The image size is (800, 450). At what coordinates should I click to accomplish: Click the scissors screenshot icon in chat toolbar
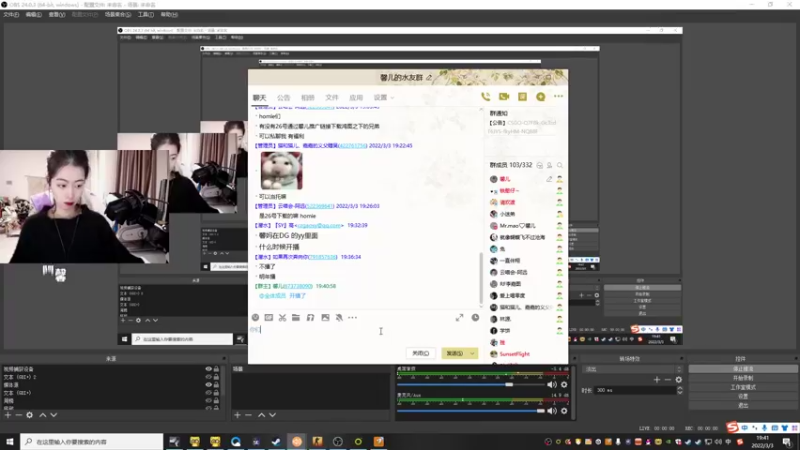[x=282, y=317]
